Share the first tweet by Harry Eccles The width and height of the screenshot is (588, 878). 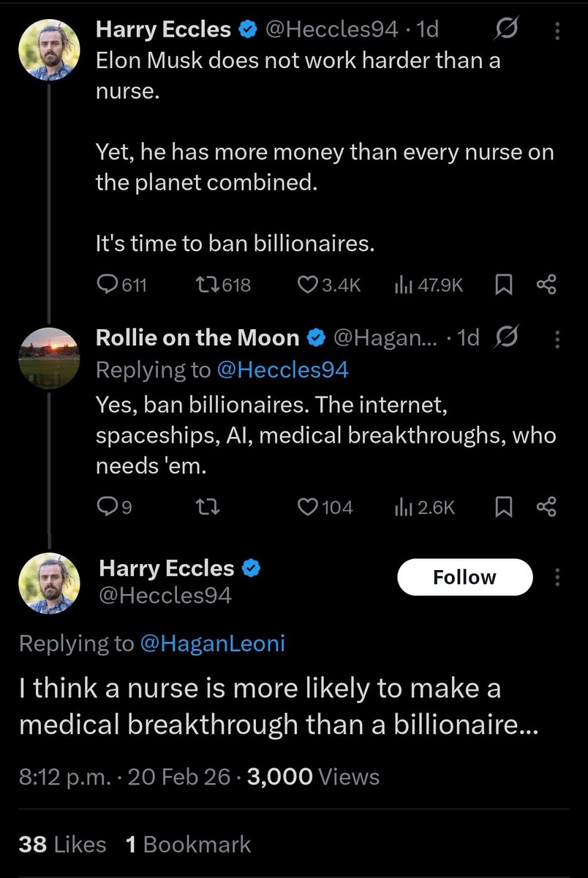(546, 285)
